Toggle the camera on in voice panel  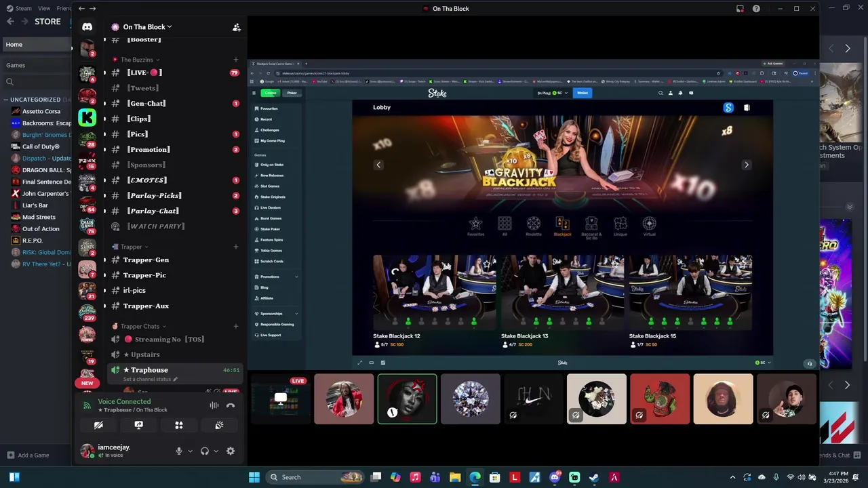(x=98, y=425)
